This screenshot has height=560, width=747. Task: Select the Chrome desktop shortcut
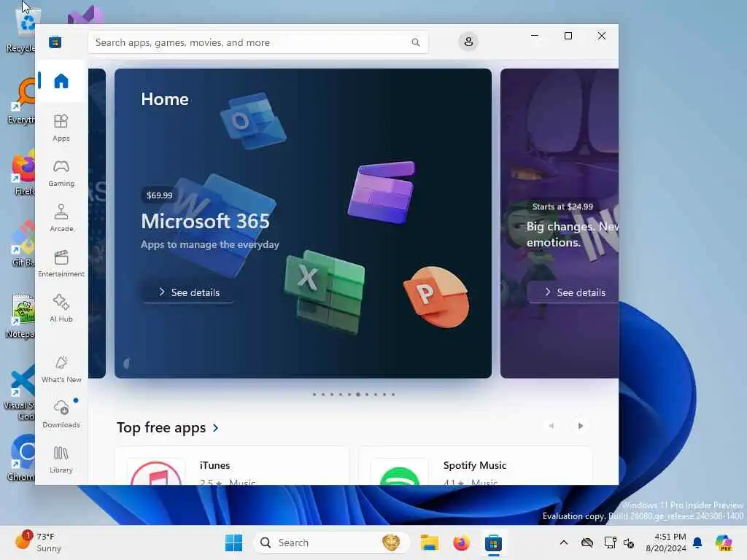pos(21,457)
